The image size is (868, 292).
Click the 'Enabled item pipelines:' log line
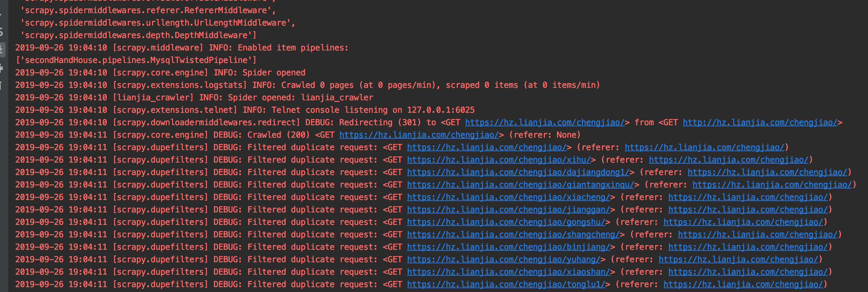[182, 48]
